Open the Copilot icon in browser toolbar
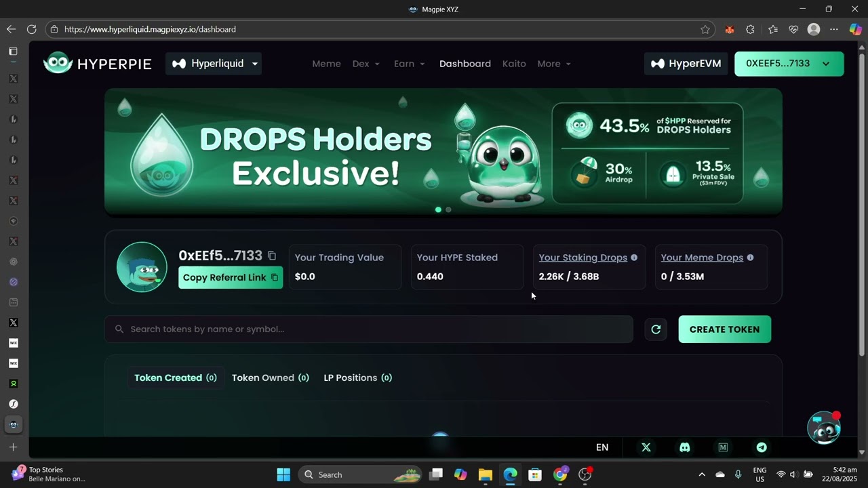Viewport: 868px width, 488px height. point(855,29)
